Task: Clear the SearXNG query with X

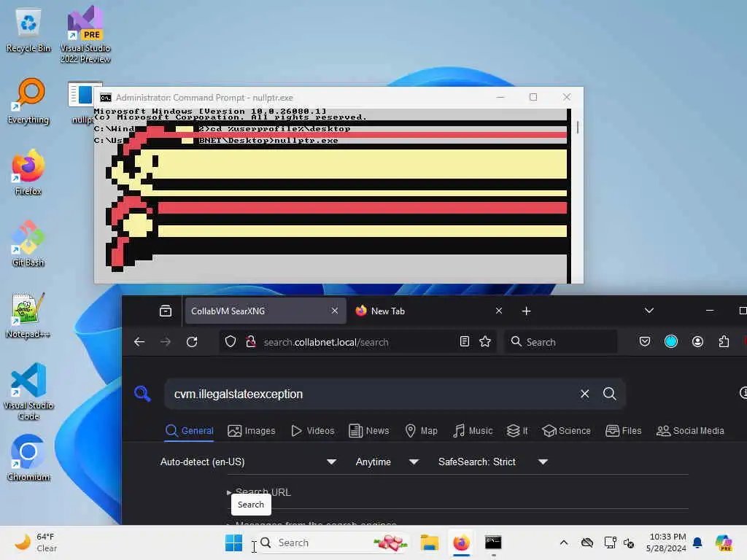Action: tap(584, 394)
